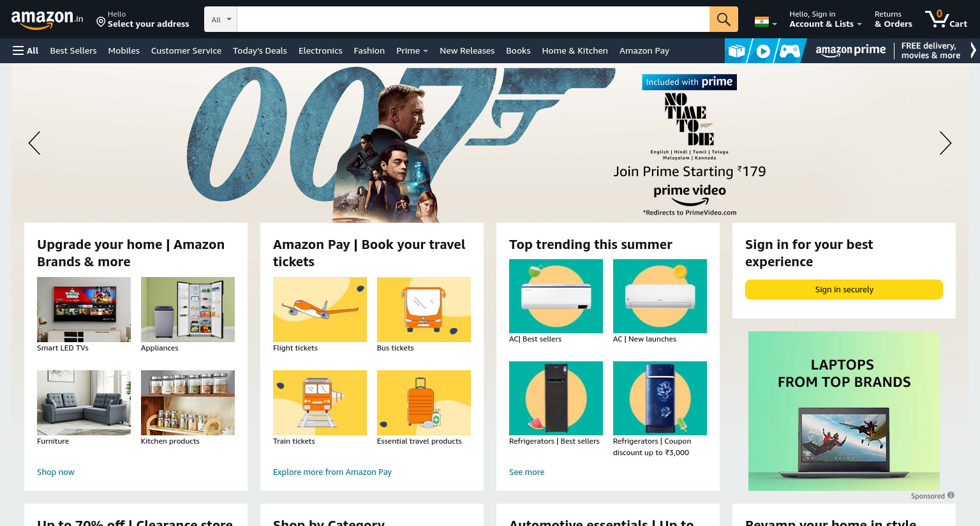Screen dimensions: 980x526
Task: Go to next carousel banner arrow
Action: pyautogui.click(x=945, y=143)
